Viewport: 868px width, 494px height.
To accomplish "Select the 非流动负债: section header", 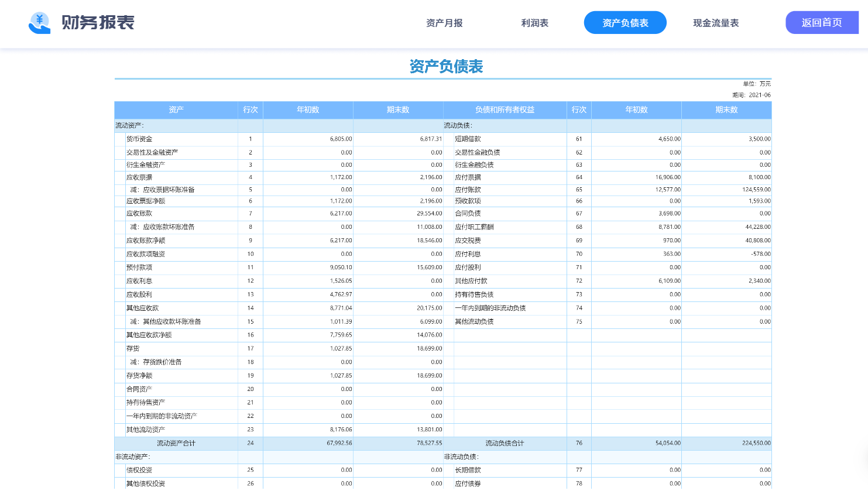I will tap(461, 457).
